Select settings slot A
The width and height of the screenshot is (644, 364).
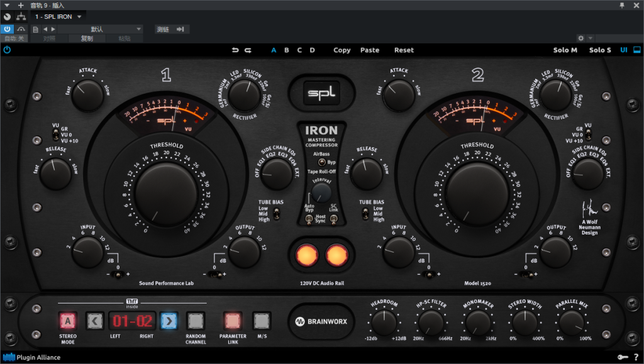[274, 50]
